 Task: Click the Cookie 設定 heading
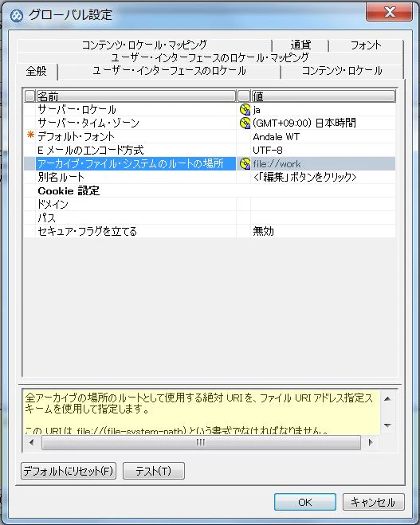point(69,191)
